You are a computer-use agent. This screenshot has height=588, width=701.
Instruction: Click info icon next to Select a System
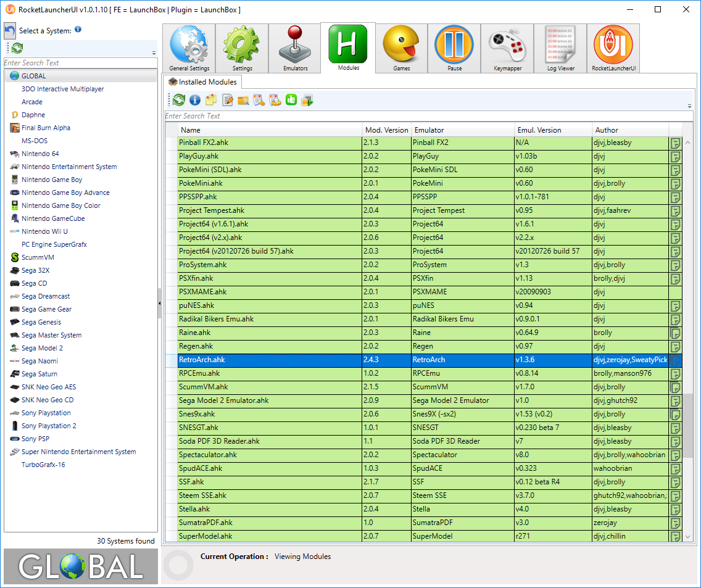point(78,29)
